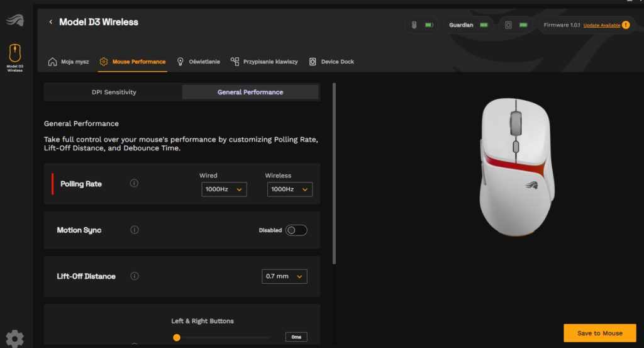Expand the Wireless polling rate dropdown
644x348 pixels.
(289, 189)
